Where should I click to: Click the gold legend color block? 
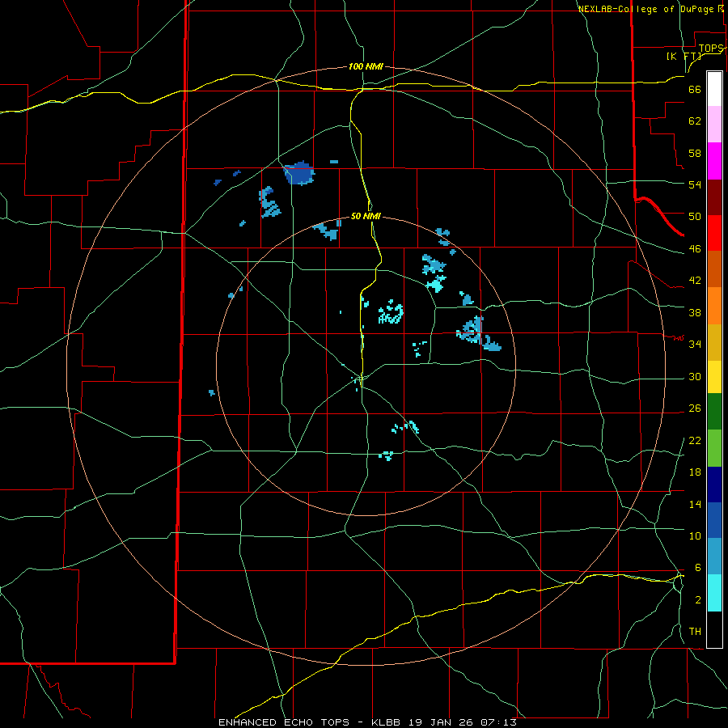click(714, 342)
